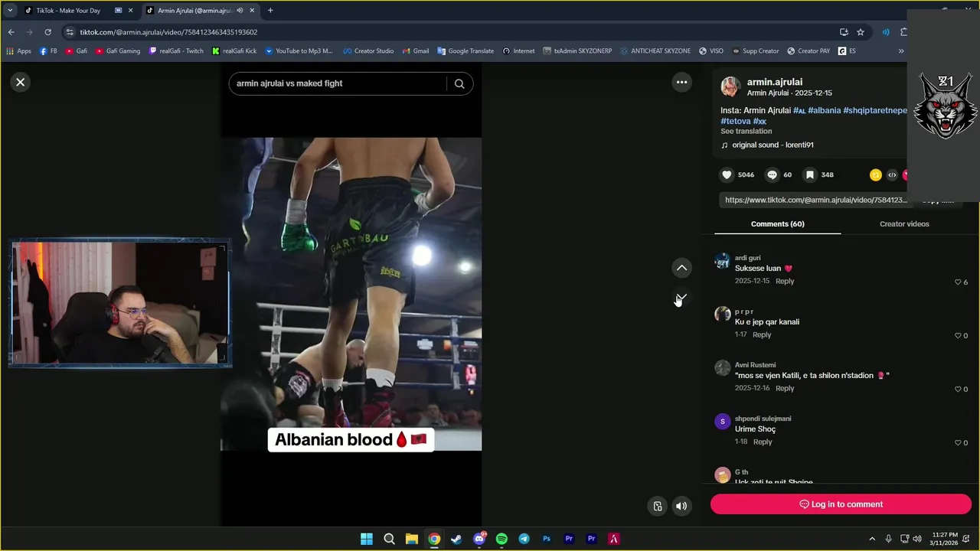The width and height of the screenshot is (980, 551).
Task: Click the video to pause playback
Action: [x=351, y=295]
